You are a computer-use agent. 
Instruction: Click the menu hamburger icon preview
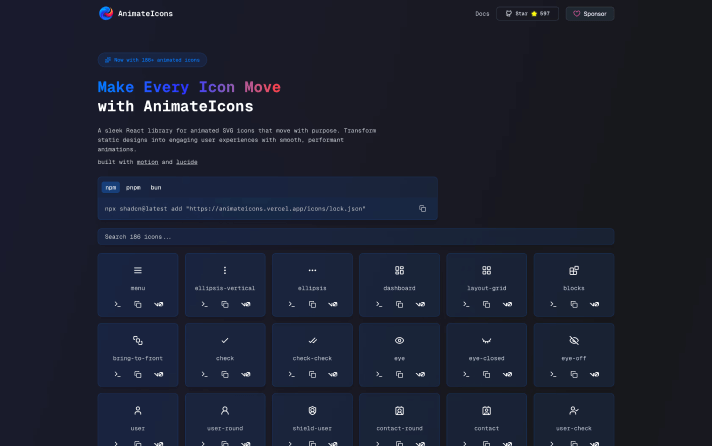tap(138, 271)
